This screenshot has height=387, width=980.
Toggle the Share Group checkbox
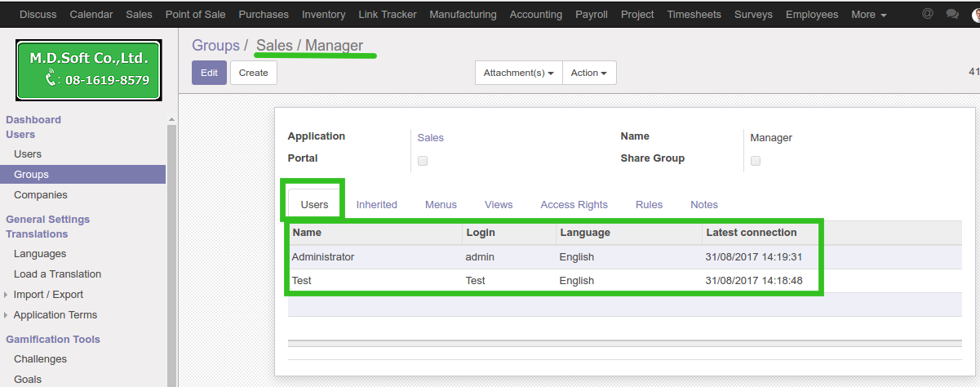[x=756, y=161]
